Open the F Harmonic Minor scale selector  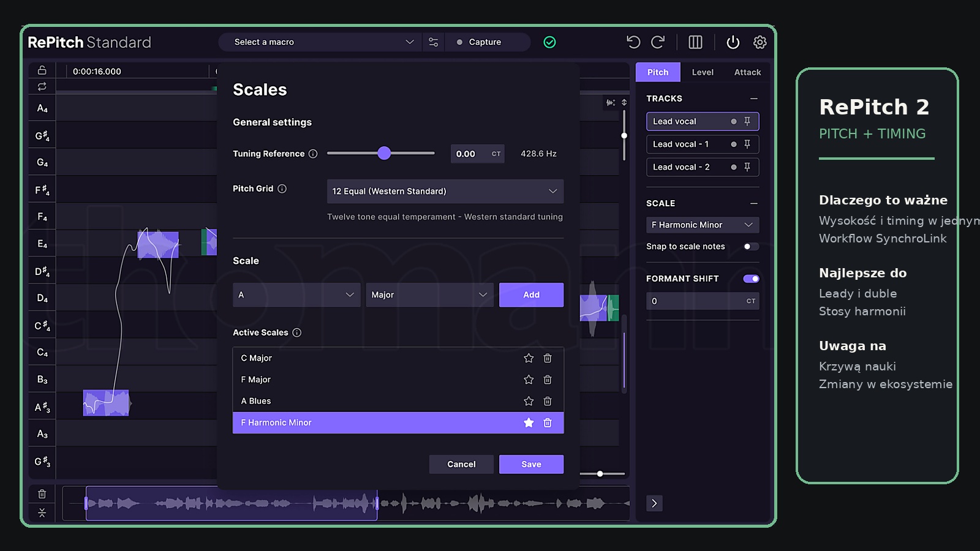pyautogui.click(x=703, y=225)
